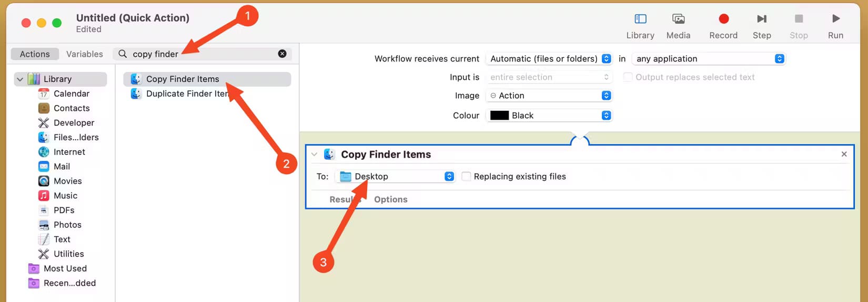This screenshot has height=302, width=868.
Task: Switch to the Variables tab
Action: [x=85, y=54]
